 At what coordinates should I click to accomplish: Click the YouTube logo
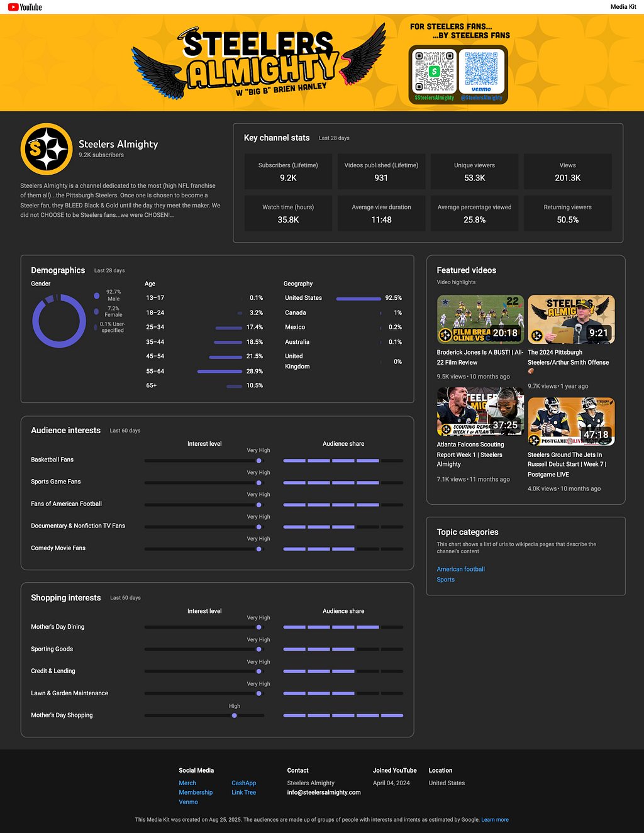click(25, 7)
